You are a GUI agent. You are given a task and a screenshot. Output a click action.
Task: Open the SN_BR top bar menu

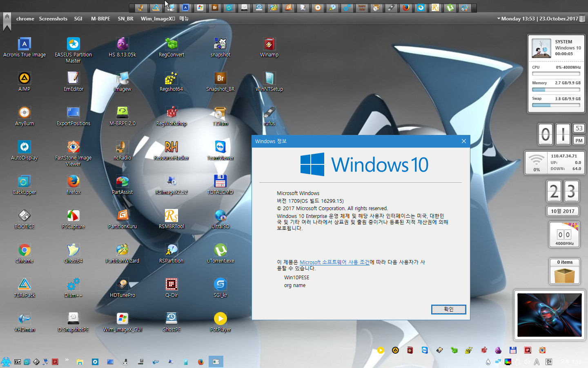tap(125, 19)
